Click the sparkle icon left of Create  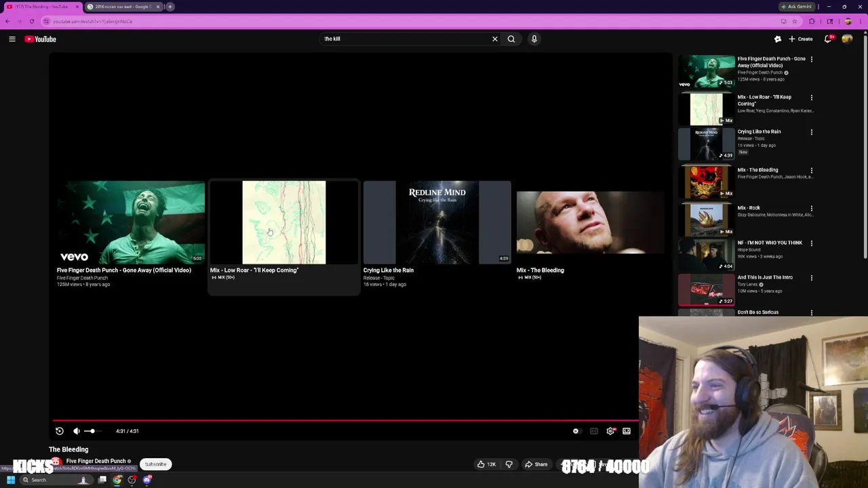[778, 39]
